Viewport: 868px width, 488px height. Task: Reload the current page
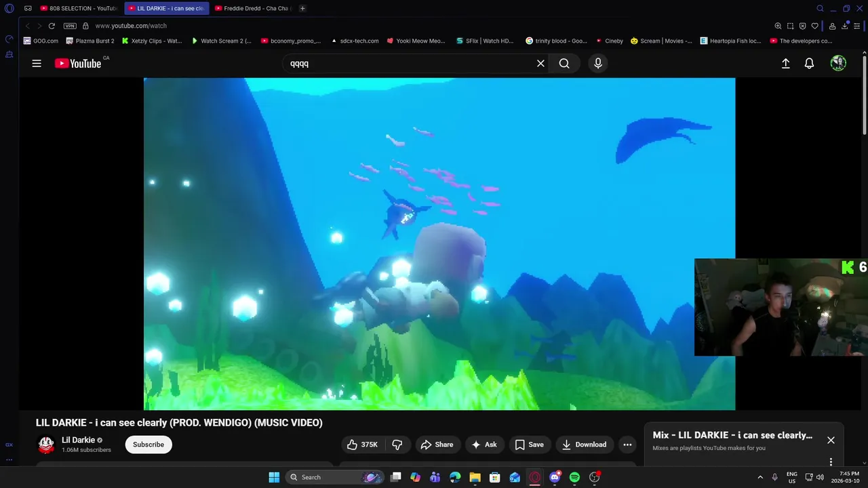pyautogui.click(x=52, y=26)
